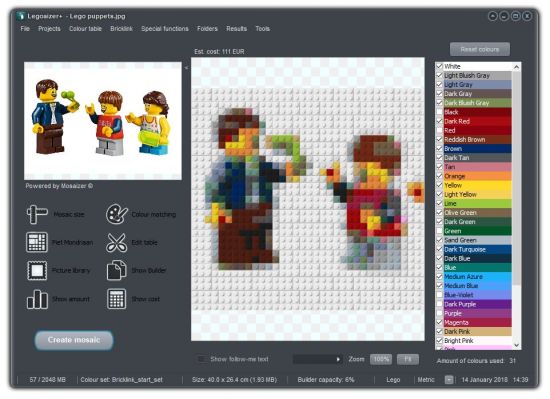This screenshot has height=399, width=550.
Task: Open the Colour matching palette icon
Action: [x=117, y=214]
